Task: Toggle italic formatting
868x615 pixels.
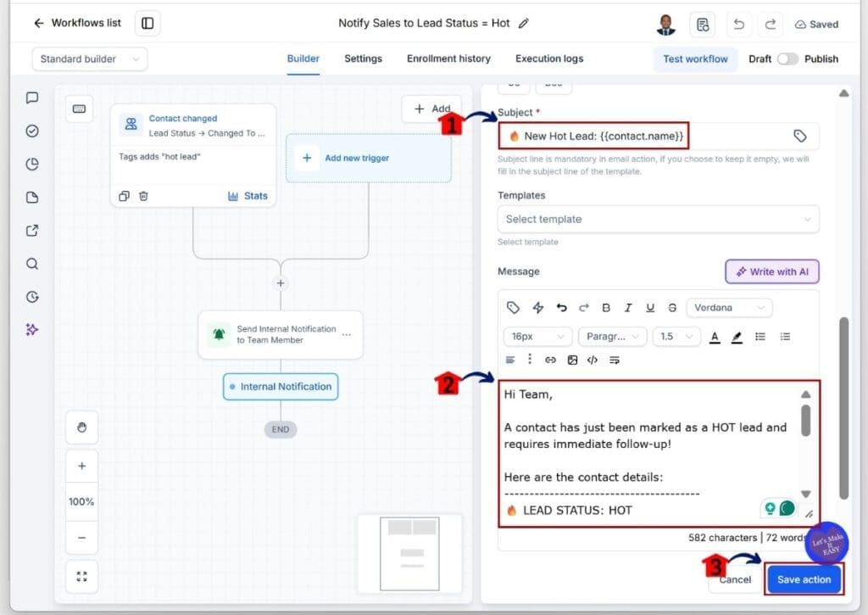Action: [628, 307]
